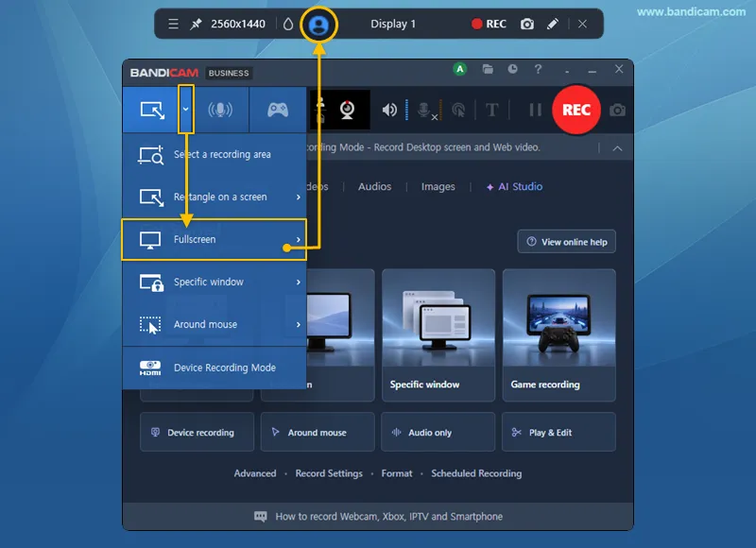
Task: Click the speech bubble icon in the footer
Action: click(261, 517)
